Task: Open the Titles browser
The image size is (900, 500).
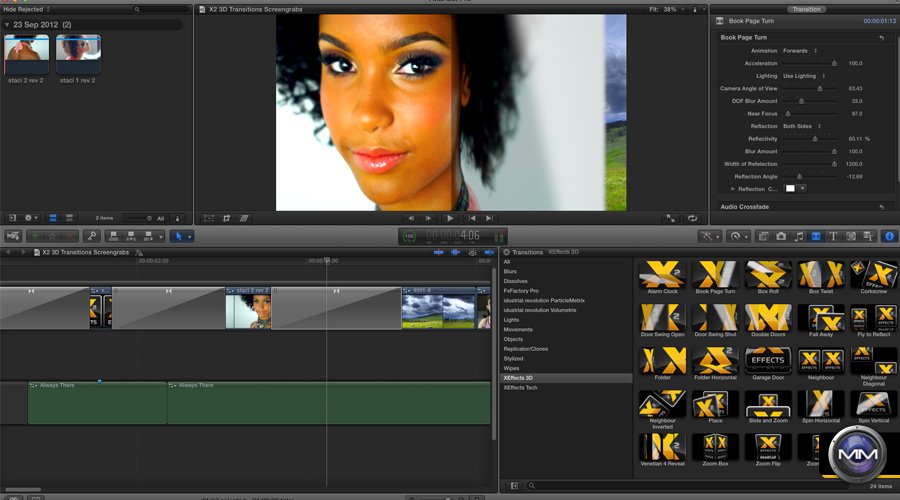Action: pyautogui.click(x=833, y=236)
